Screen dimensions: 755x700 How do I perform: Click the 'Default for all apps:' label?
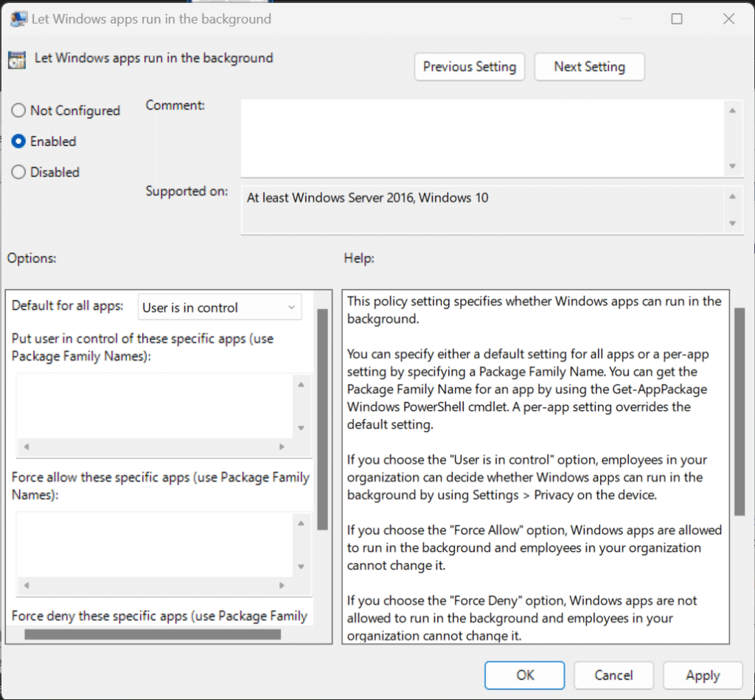67,306
